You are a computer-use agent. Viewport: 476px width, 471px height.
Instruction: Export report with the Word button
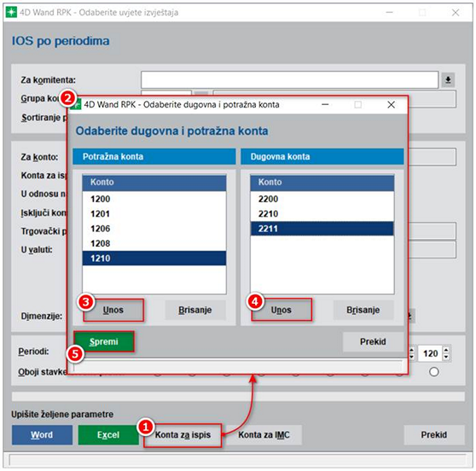click(x=42, y=435)
